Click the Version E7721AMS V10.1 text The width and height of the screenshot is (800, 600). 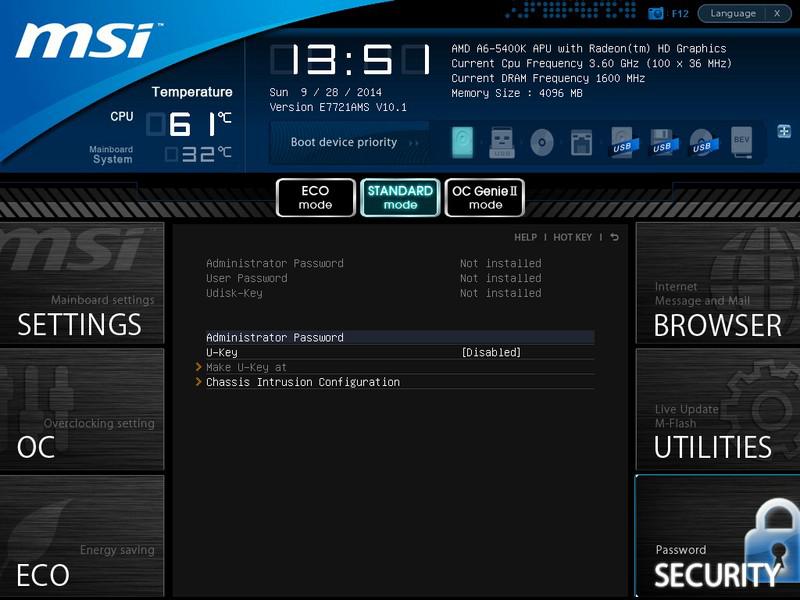pos(338,107)
